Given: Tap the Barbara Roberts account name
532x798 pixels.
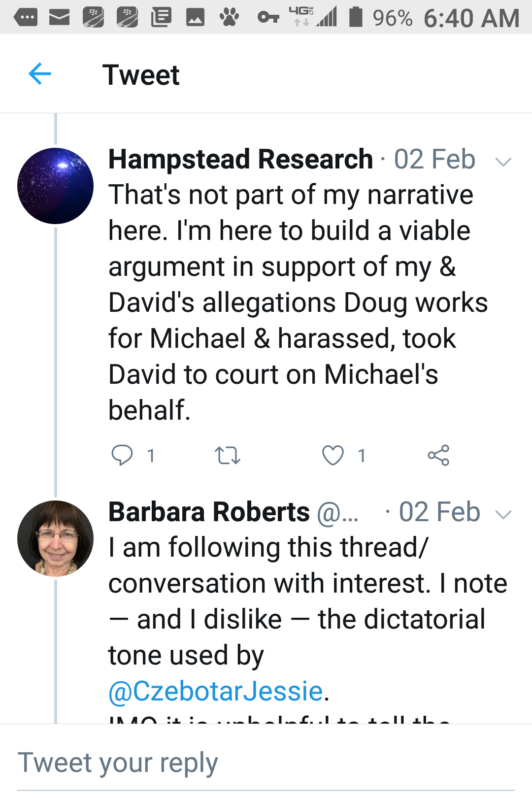Looking at the screenshot, I should click(209, 512).
